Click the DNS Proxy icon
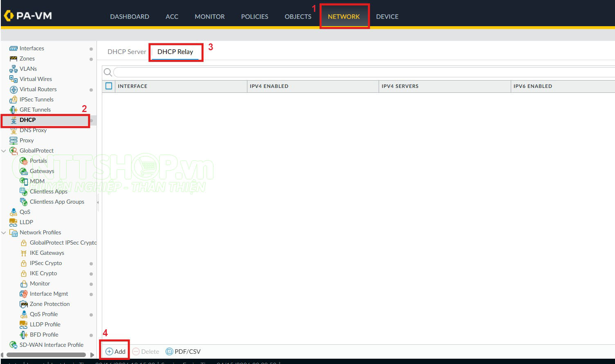 [x=13, y=130]
